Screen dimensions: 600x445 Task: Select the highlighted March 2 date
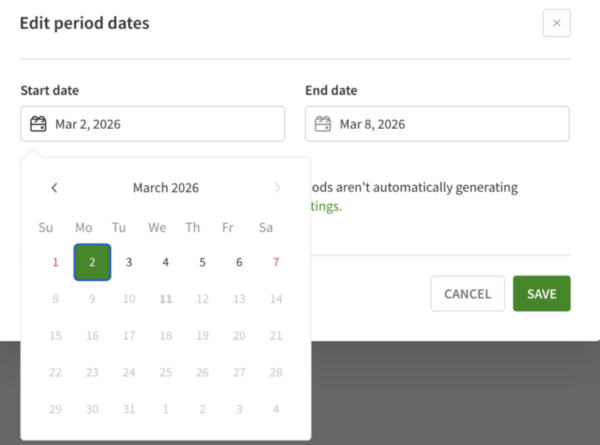click(92, 262)
